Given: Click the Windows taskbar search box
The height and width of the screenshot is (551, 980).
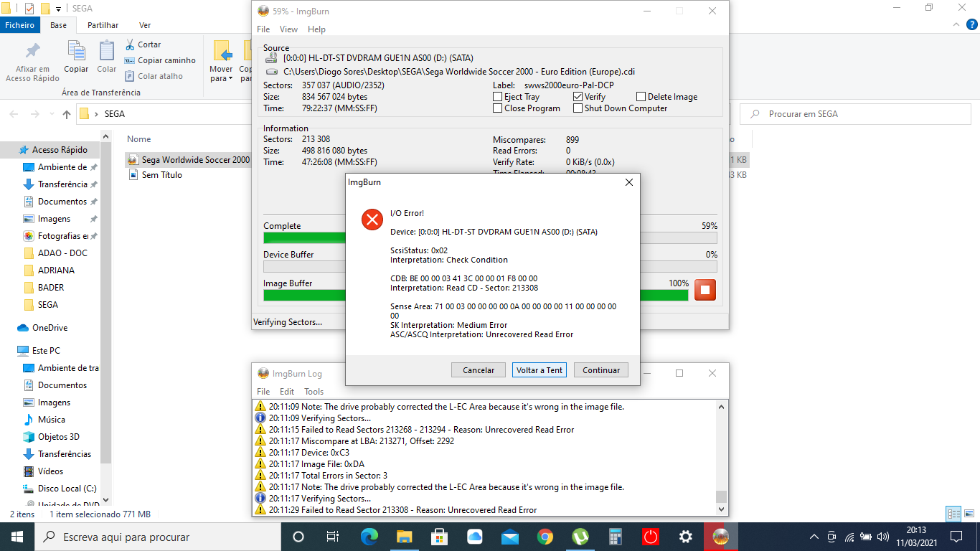Looking at the screenshot, I should [156, 537].
